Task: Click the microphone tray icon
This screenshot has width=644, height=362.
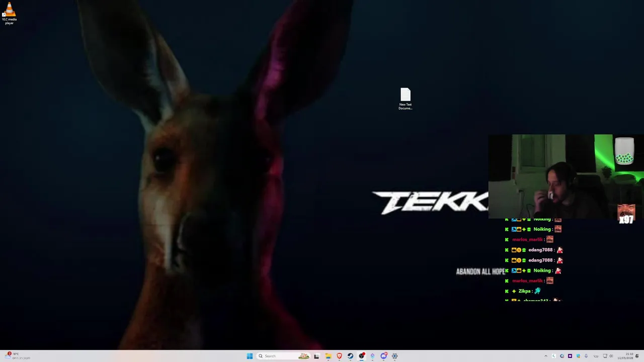Action: click(586, 356)
